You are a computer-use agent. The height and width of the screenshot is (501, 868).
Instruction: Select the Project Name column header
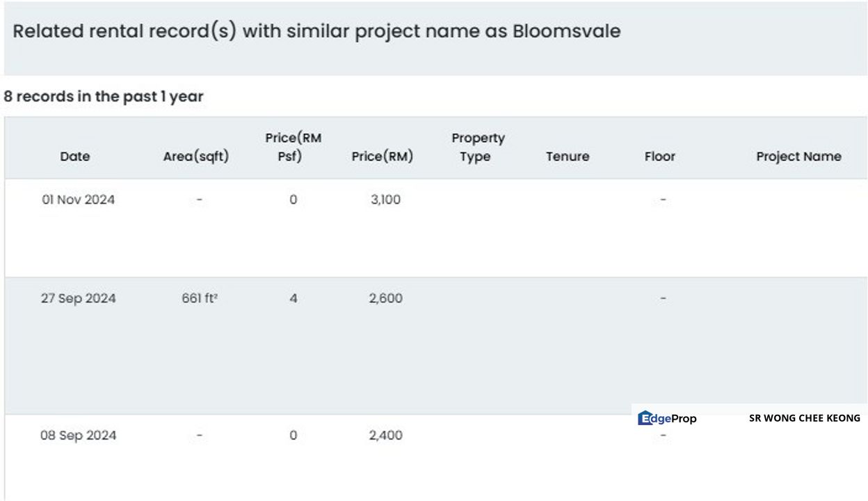click(x=798, y=157)
